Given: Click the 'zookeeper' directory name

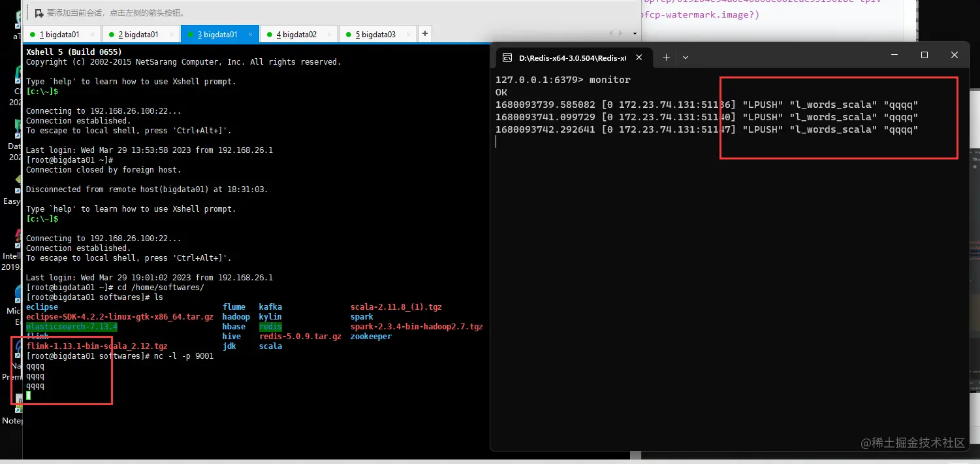Looking at the screenshot, I should (371, 337).
